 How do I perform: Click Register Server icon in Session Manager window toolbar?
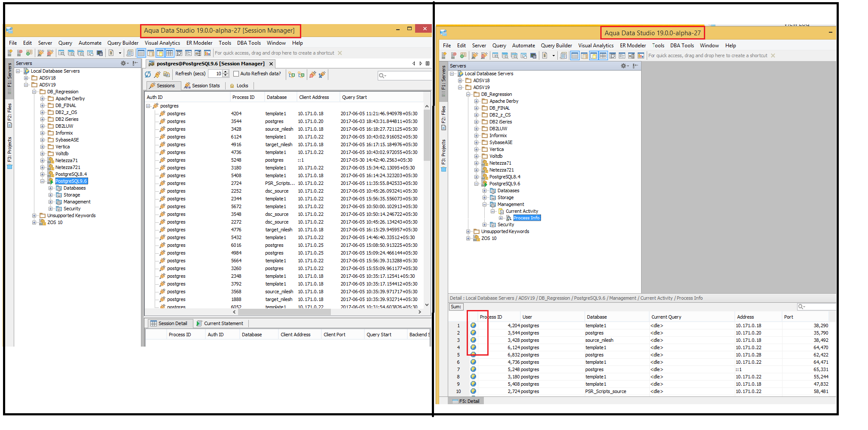(x=10, y=53)
